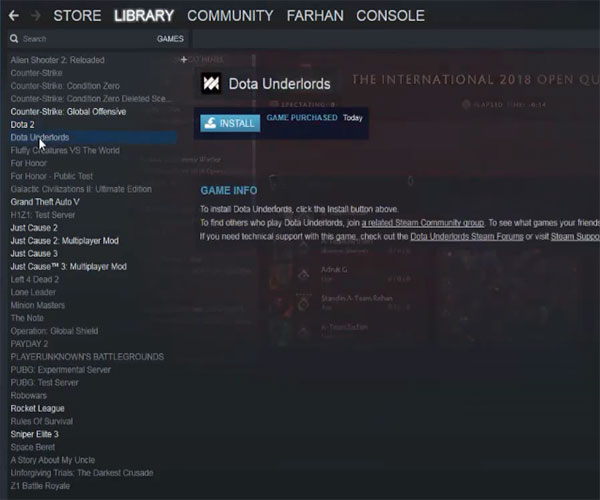Click the search magnifier icon
The height and width of the screenshot is (500, 600).
point(14,39)
